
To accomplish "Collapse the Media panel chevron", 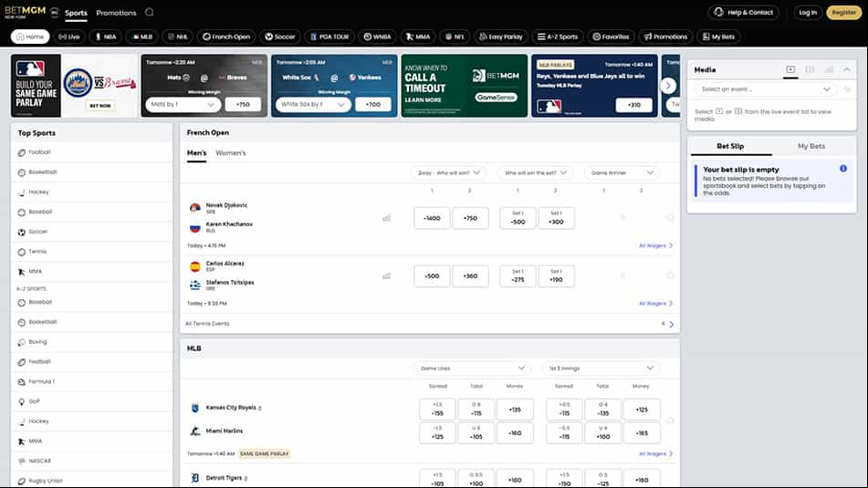I will [x=847, y=69].
